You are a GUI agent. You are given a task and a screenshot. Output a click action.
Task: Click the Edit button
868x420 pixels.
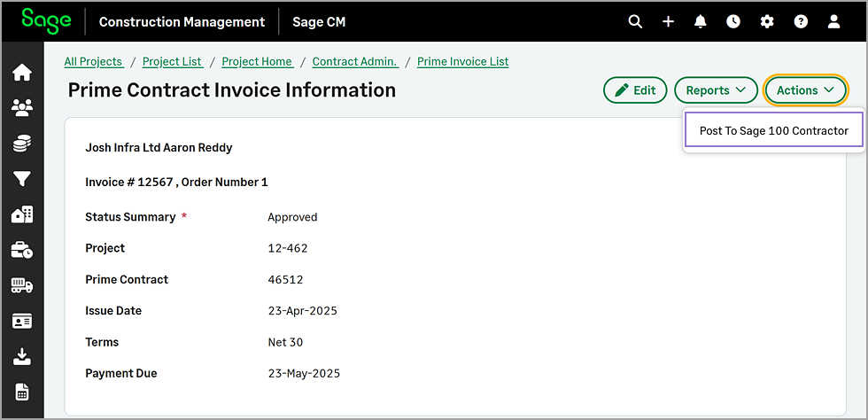click(635, 89)
